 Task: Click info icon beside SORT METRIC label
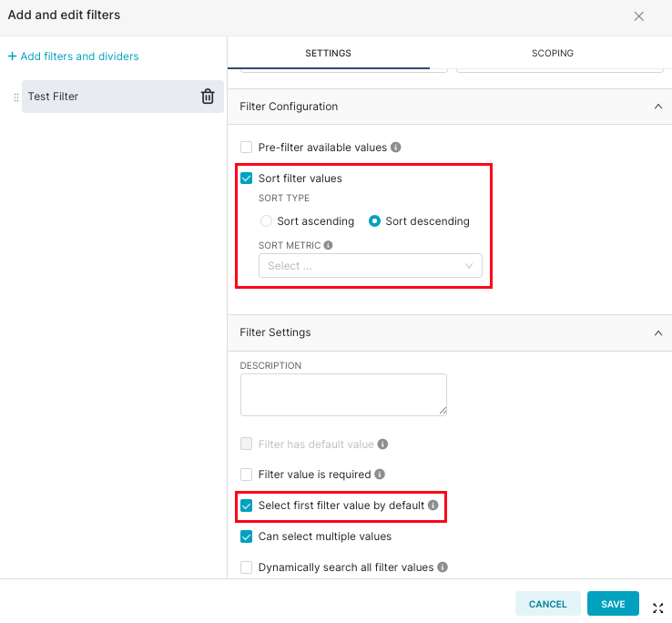[328, 245]
